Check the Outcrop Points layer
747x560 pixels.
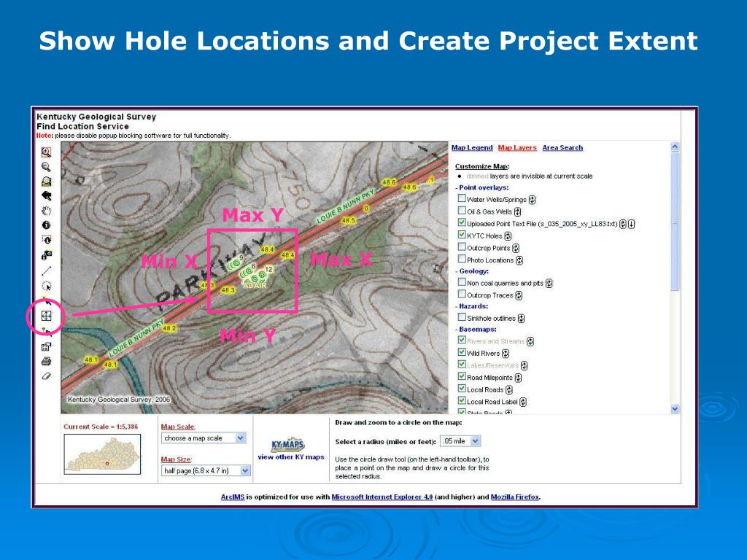(x=462, y=246)
